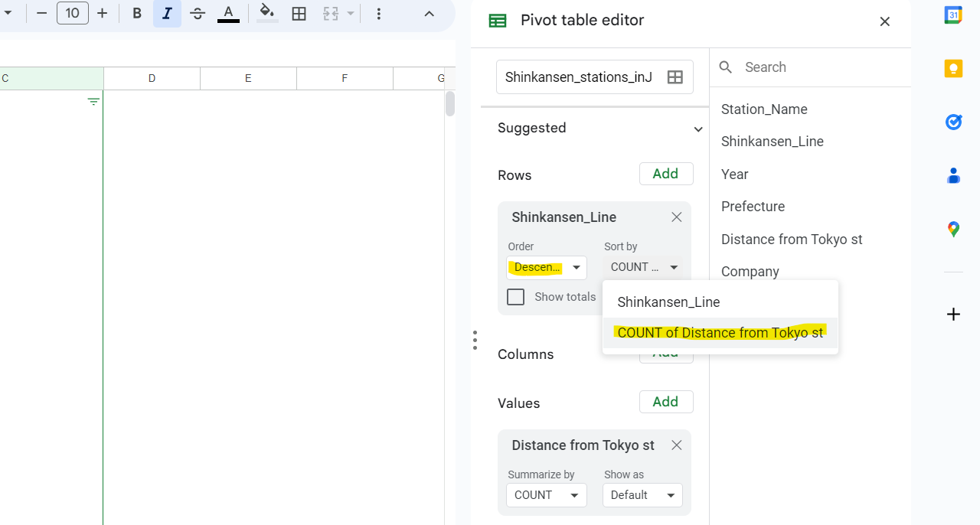Open the Summarize by COUNT dropdown
This screenshot has height=525, width=980.
pyautogui.click(x=547, y=495)
